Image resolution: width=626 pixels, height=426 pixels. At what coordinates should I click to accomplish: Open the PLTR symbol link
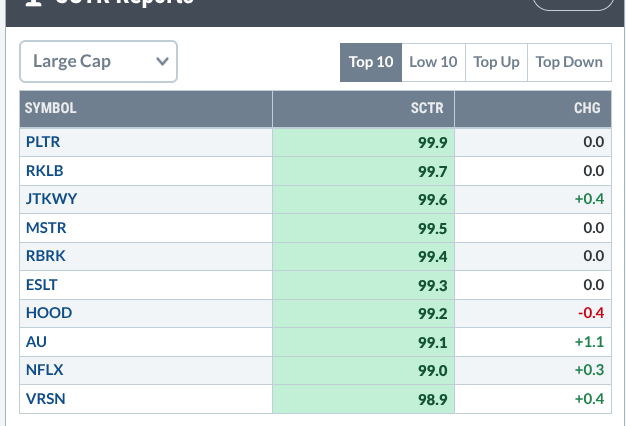click(x=43, y=142)
